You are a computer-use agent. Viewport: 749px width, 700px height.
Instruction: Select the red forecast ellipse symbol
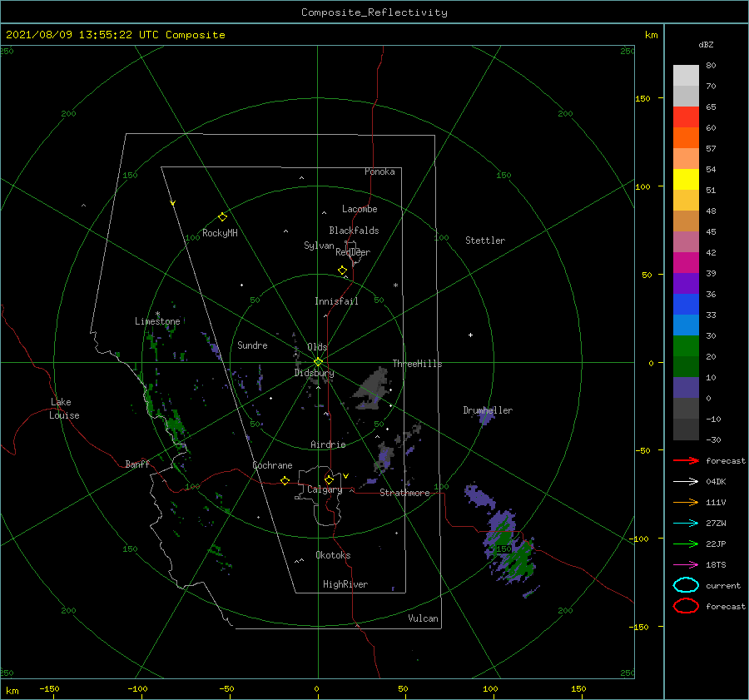686,606
